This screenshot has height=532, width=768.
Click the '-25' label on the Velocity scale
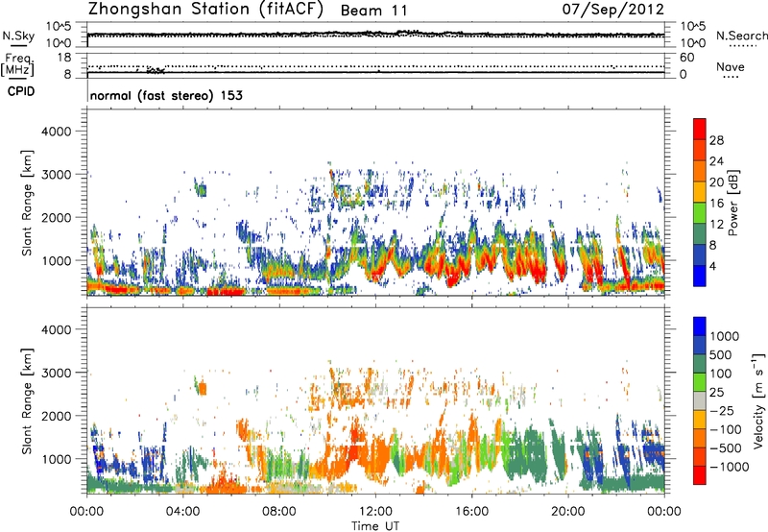coord(722,411)
